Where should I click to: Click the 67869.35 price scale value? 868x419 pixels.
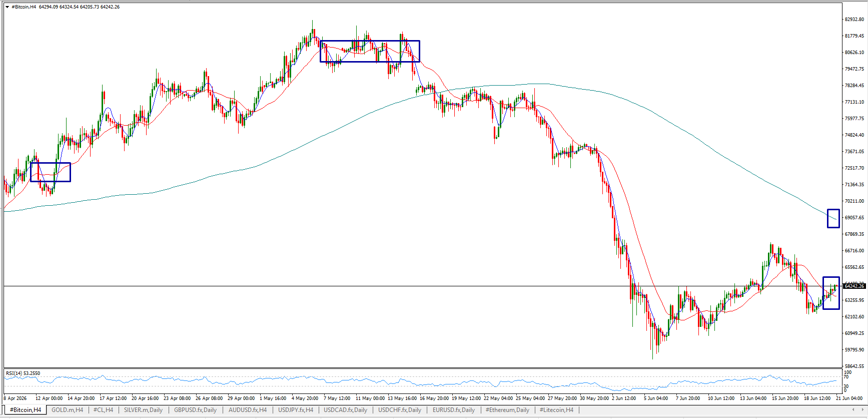pos(854,234)
